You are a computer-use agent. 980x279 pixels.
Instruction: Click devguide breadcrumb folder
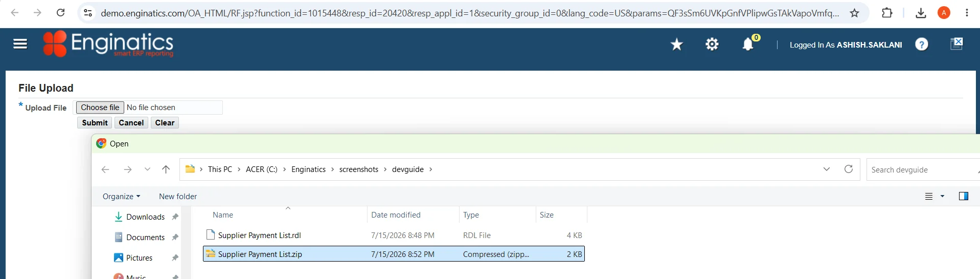pos(408,169)
